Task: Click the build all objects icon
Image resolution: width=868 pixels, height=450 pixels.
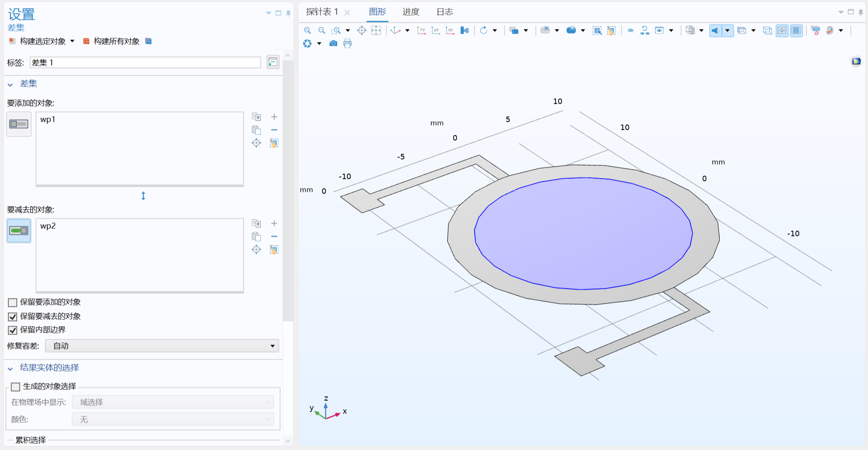Action: click(86, 41)
